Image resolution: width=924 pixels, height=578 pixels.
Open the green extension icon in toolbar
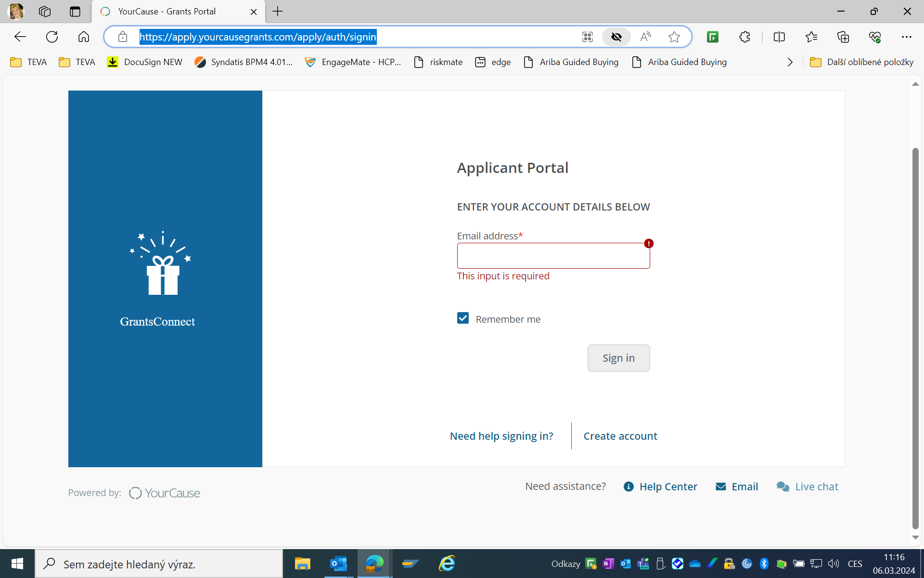tap(713, 37)
